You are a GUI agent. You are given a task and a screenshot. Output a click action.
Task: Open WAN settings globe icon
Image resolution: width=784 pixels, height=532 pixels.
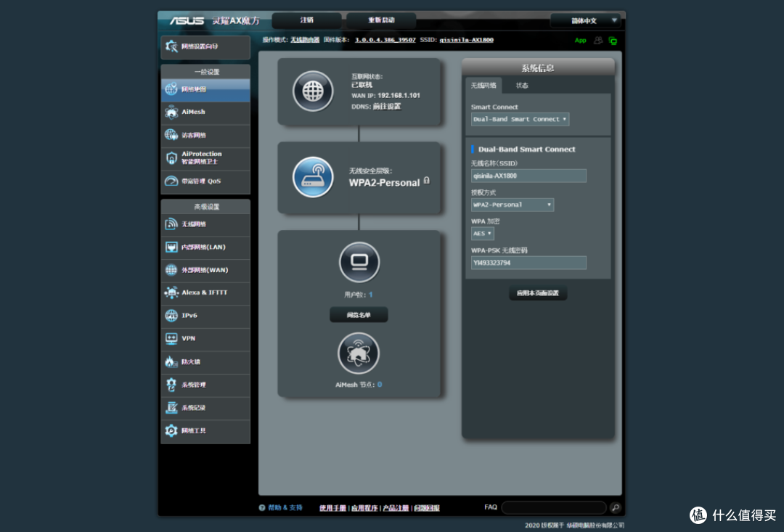pyautogui.click(x=171, y=270)
